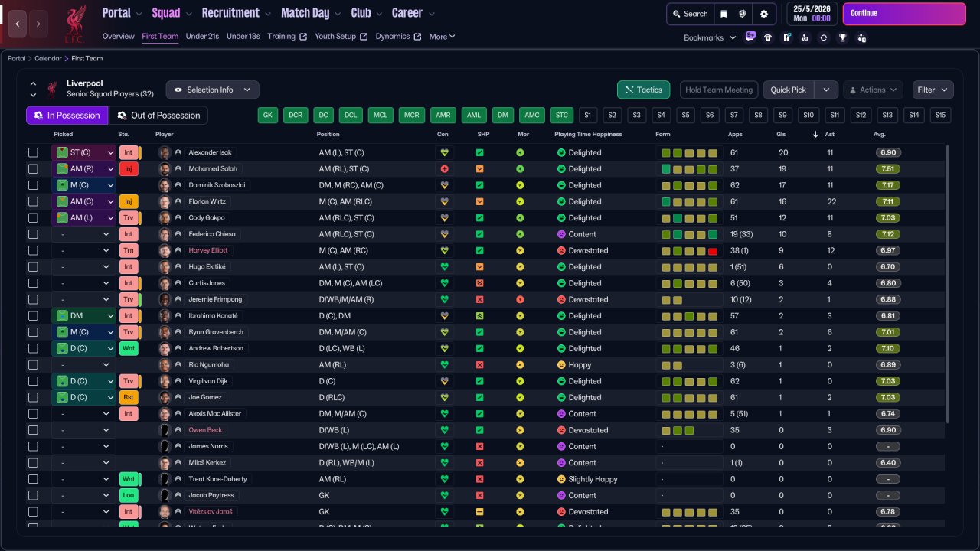980x551 pixels.
Task: Switch to the Overview tab
Action: pos(118,37)
